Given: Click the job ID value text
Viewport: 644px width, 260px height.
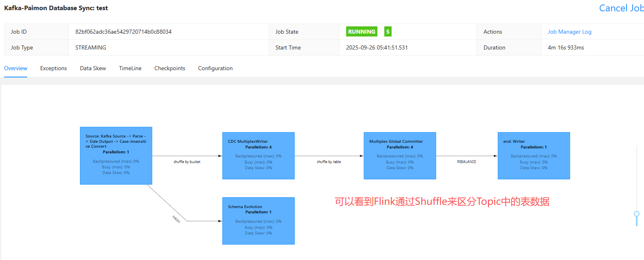Looking at the screenshot, I should click(x=123, y=32).
